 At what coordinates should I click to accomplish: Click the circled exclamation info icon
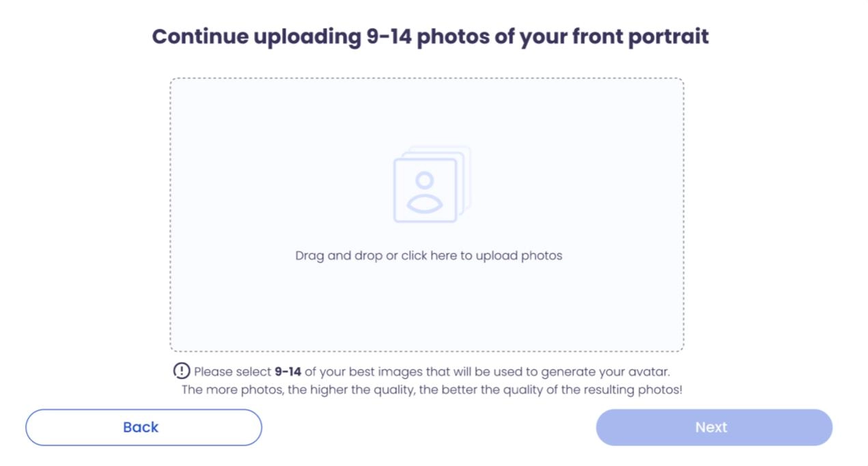pyautogui.click(x=181, y=371)
